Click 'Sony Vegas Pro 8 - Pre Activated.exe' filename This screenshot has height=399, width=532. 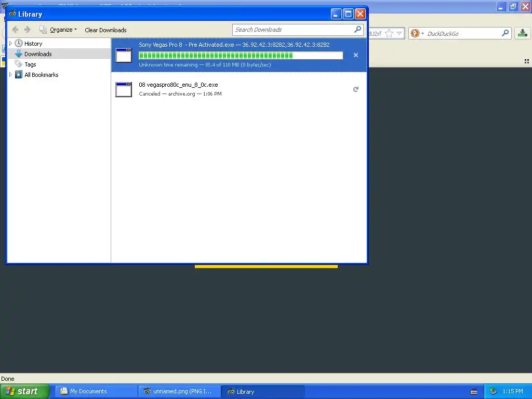click(187, 45)
